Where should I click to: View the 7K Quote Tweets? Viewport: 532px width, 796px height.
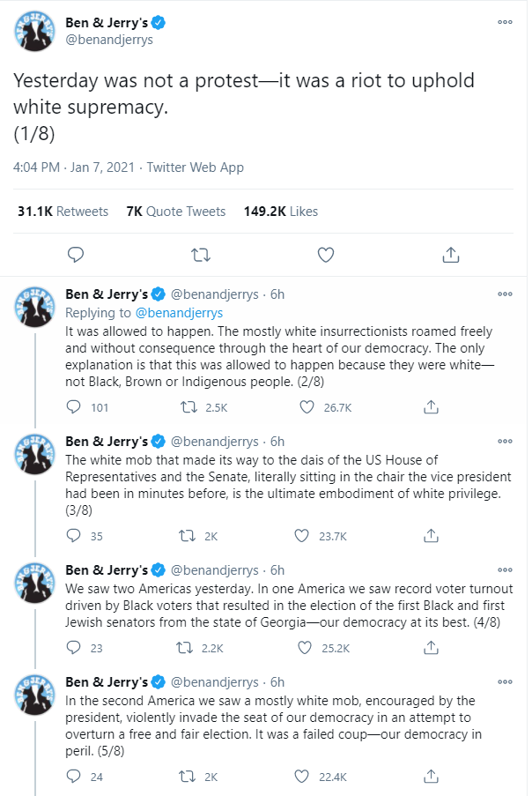pyautogui.click(x=176, y=212)
